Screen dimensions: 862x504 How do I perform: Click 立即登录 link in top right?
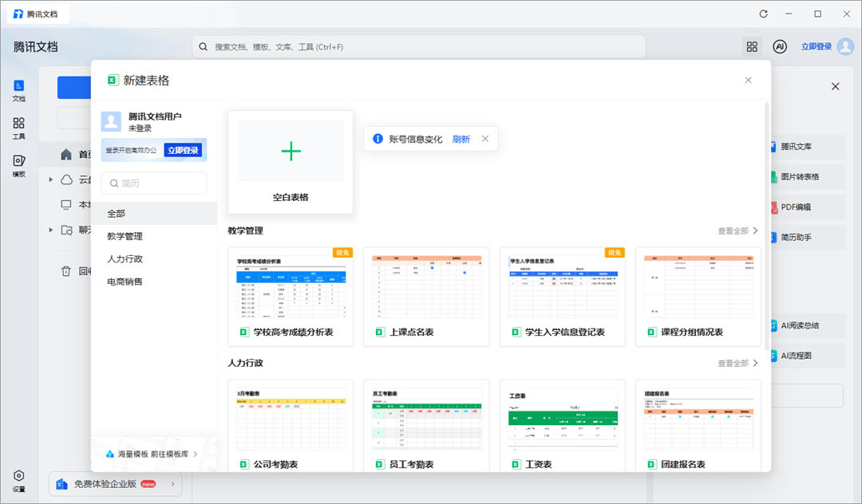pyautogui.click(x=817, y=47)
